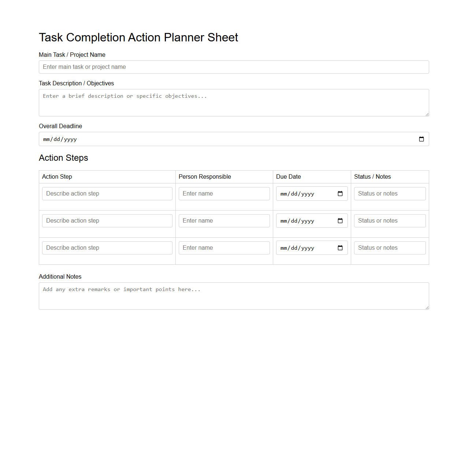The height and width of the screenshot is (476, 468).
Task: Open the calendar picker for the first Due Date
Action: coord(340,193)
